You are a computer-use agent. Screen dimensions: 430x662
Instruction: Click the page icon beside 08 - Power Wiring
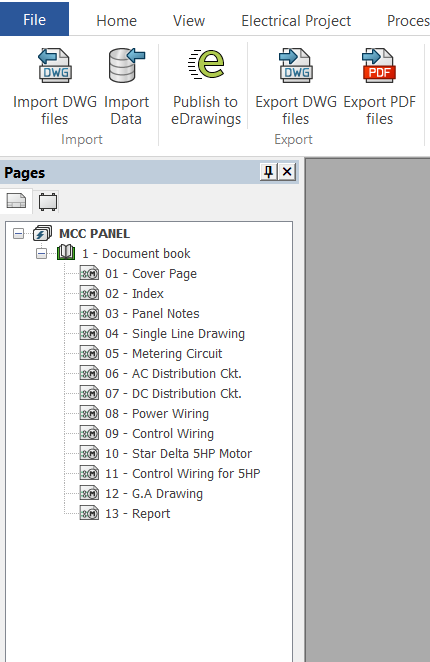click(90, 413)
